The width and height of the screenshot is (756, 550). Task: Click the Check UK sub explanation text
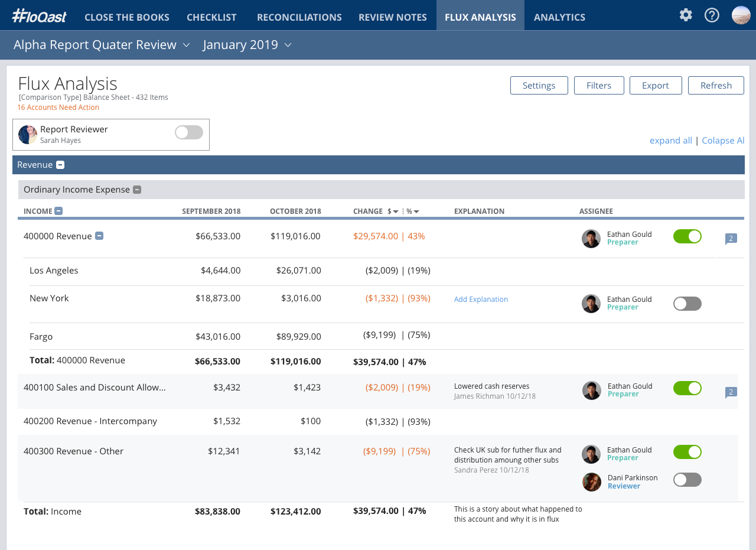tap(508, 455)
